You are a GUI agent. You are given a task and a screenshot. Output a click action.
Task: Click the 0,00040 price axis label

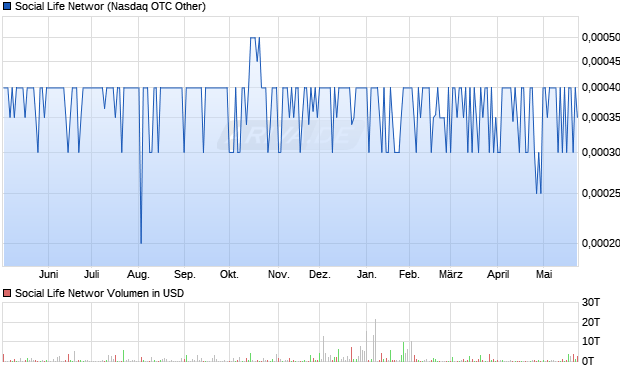pyautogui.click(x=601, y=87)
